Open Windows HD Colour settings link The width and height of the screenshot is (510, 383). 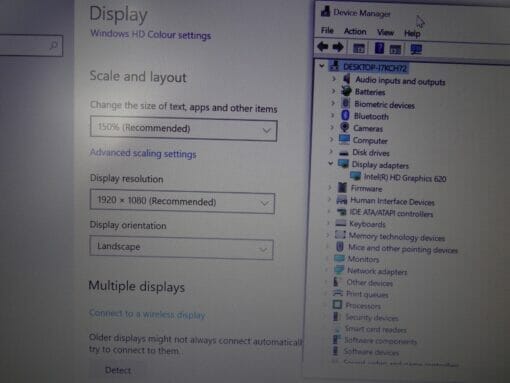[x=151, y=34]
